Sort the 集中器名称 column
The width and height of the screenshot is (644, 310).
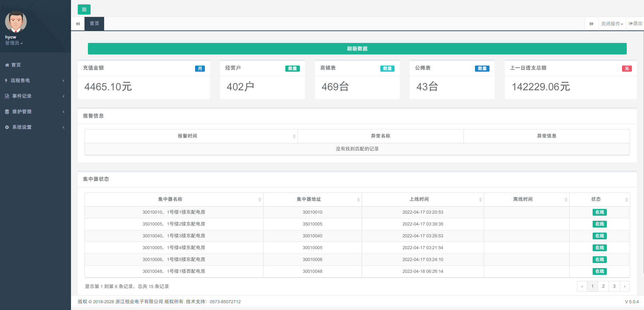click(173, 199)
